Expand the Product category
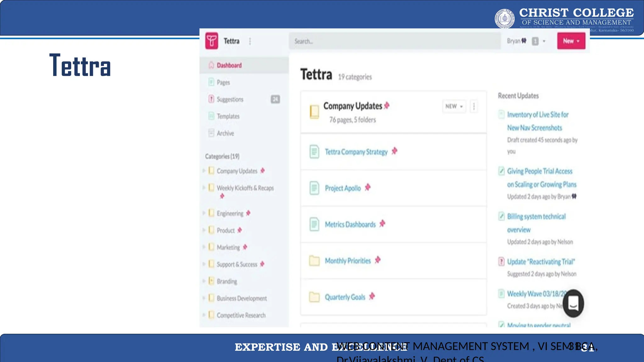This screenshot has height=362, width=644. 204,230
